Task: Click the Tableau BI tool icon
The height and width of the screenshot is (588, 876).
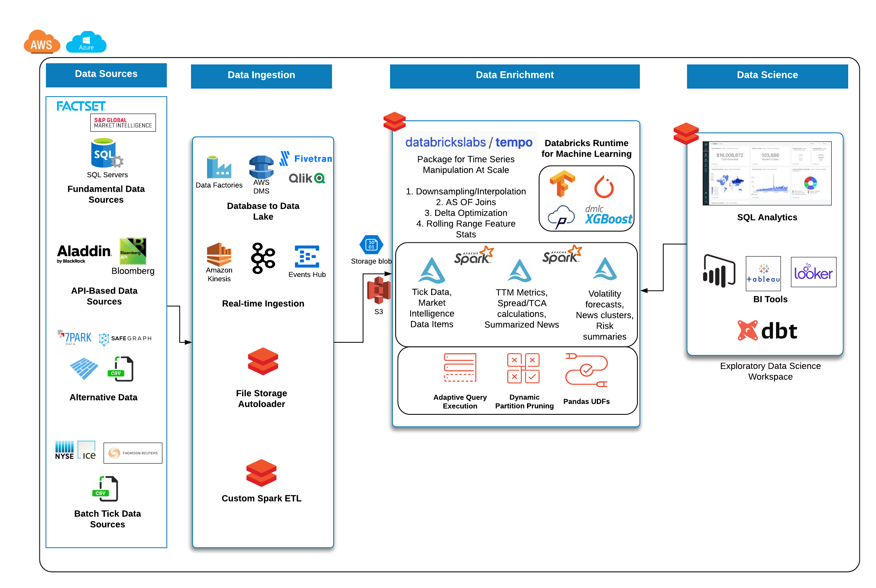Action: (x=763, y=275)
